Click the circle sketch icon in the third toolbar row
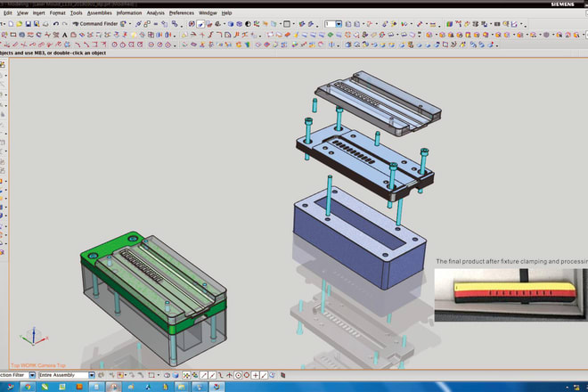Viewport: 588px width, 392px height. (114, 45)
